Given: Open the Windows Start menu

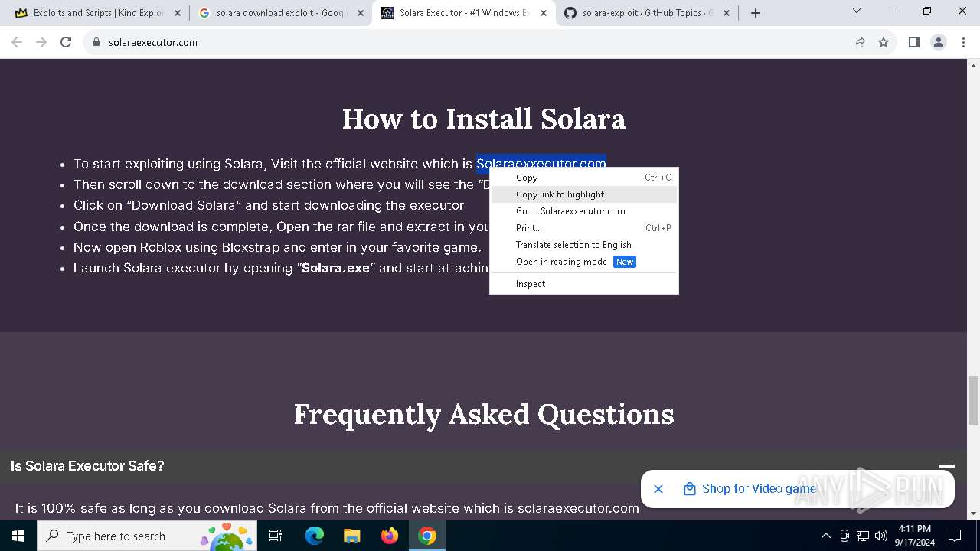Looking at the screenshot, I should click(18, 536).
